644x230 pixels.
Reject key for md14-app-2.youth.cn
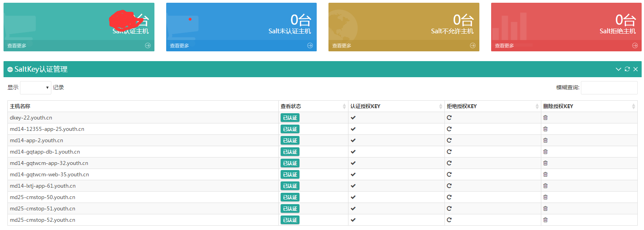coord(449,140)
